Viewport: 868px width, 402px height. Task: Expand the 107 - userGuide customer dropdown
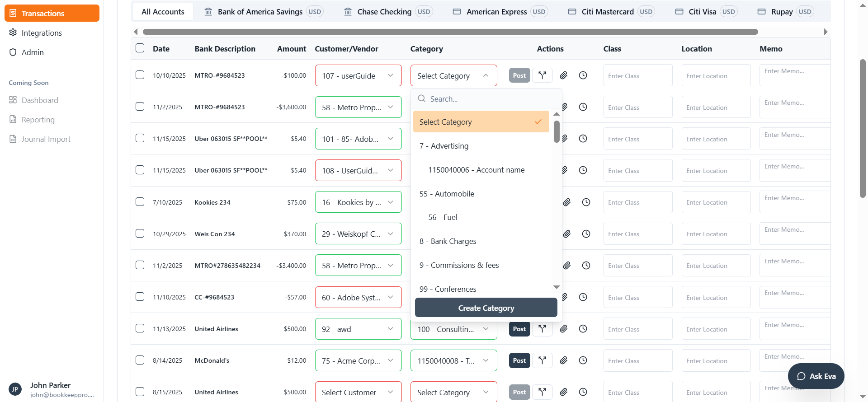click(358, 76)
